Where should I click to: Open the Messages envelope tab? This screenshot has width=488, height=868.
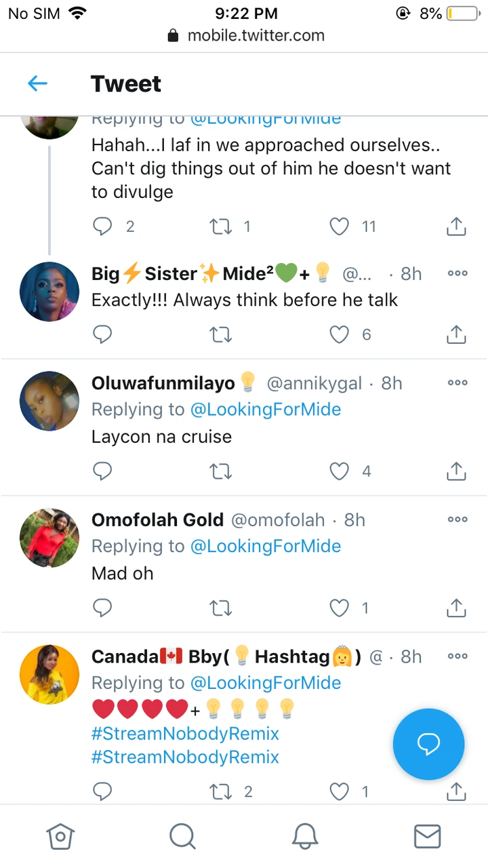tap(427, 836)
